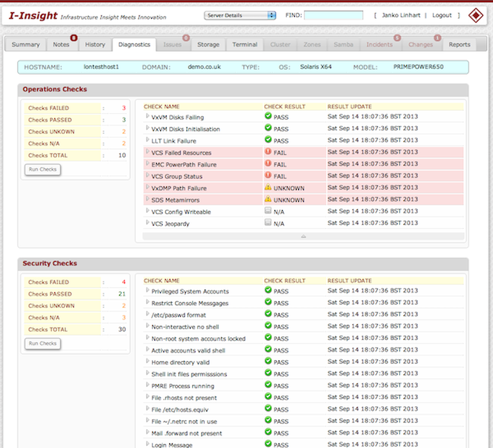Click yellow warning icon for VxDMP Path Failure
This screenshot has height=448, width=493.
coord(268,187)
